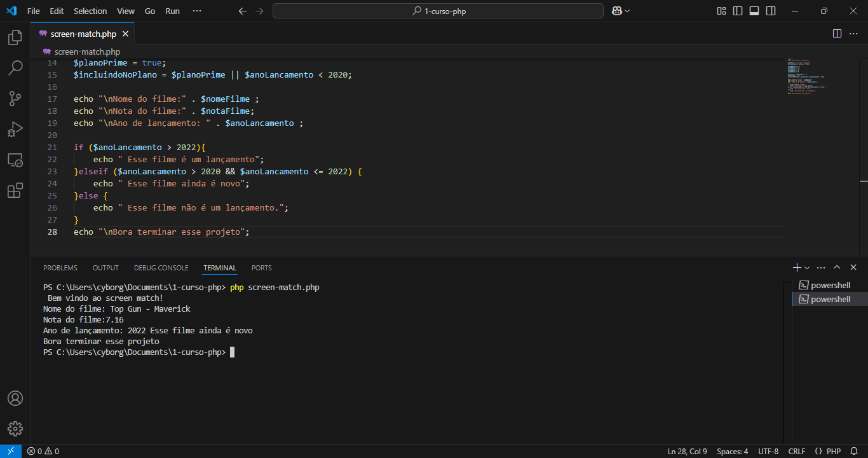Toggle the bottom panel visibility
Viewport: 868px width, 458px height.
click(x=754, y=11)
